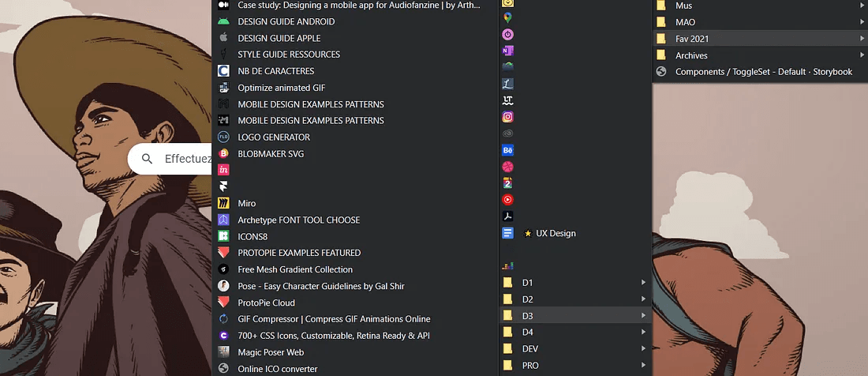The height and width of the screenshot is (376, 868).
Task: Click the Apple logo beside DESIGN GUIDE APPLE
Action: click(x=223, y=38)
